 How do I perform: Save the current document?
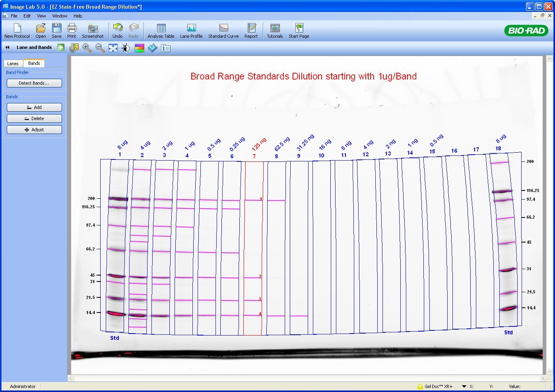56,31
